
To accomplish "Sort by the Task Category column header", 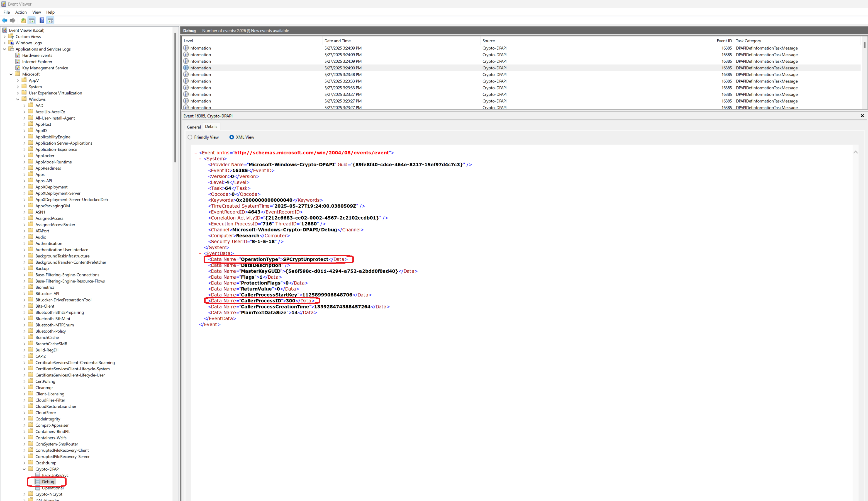I will pos(797,41).
